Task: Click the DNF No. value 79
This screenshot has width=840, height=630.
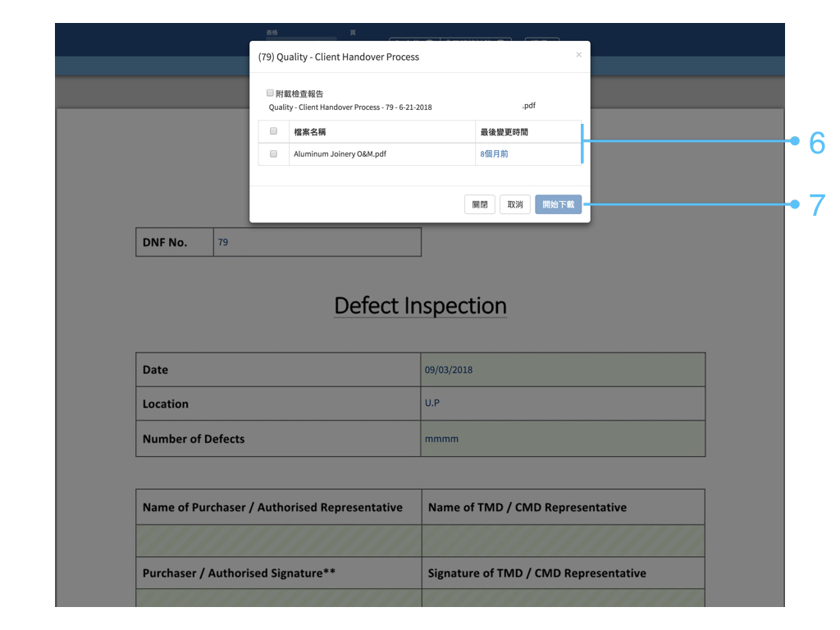Action: click(x=223, y=242)
